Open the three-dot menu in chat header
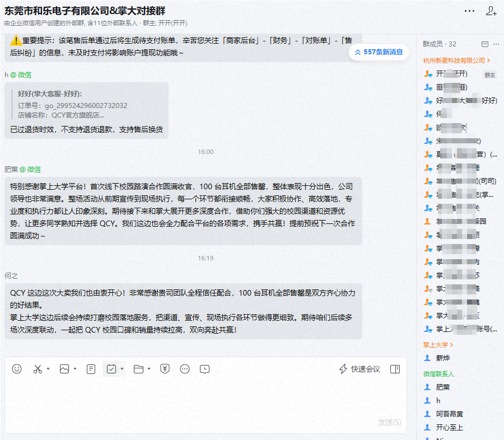 (x=469, y=11)
